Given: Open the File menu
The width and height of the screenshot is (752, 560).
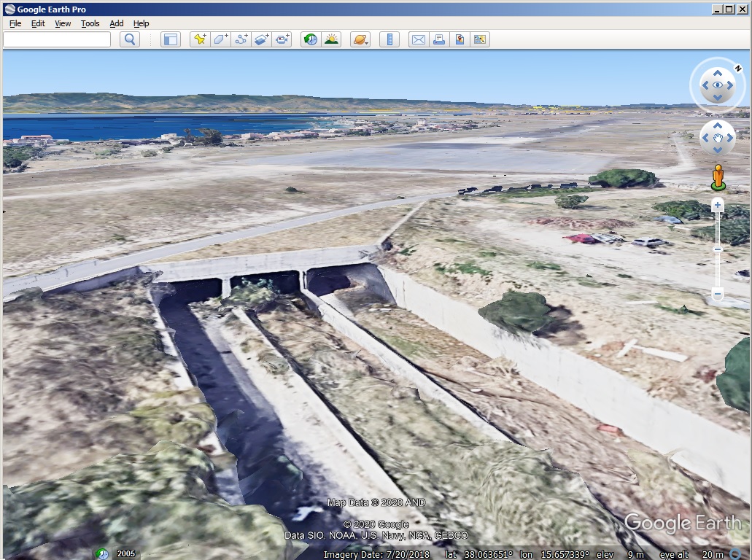Looking at the screenshot, I should [x=15, y=23].
